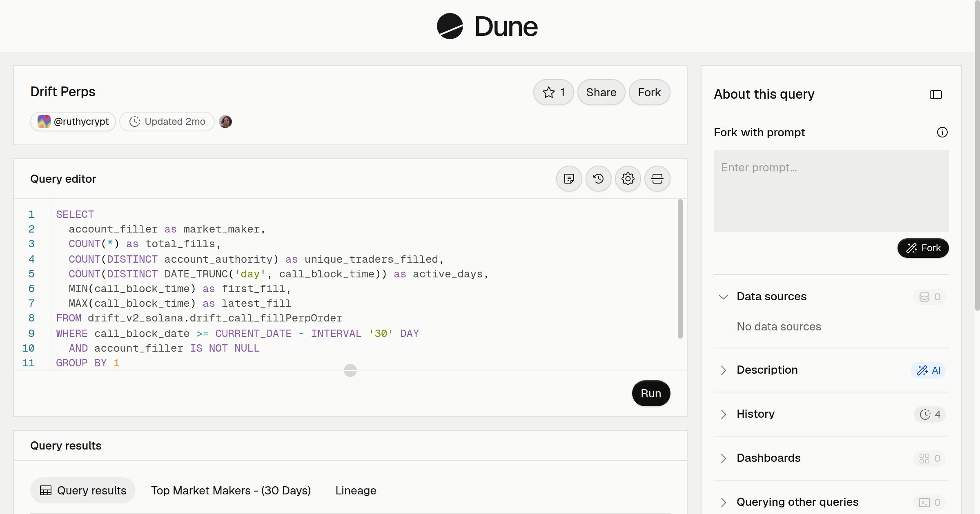
Task: Click the 'No data sources' text
Action: tap(779, 326)
